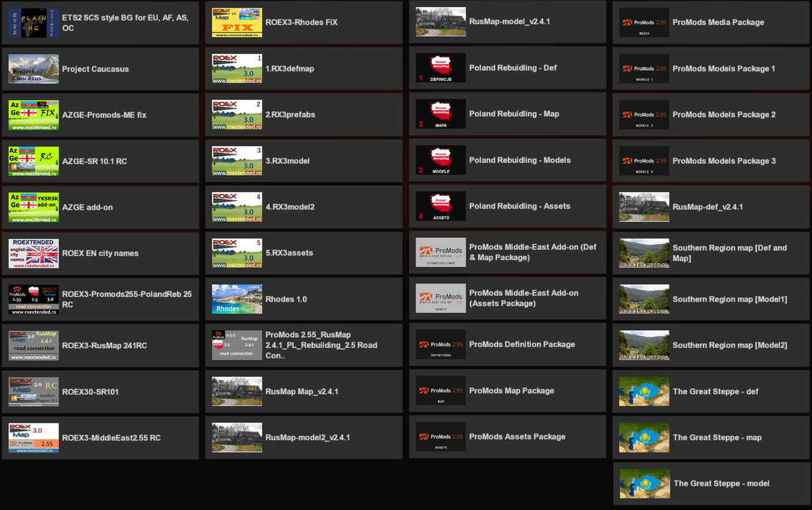Click the ROEX3-RusMap 241RC icon
This screenshot has width=812, height=510.
tap(34, 346)
